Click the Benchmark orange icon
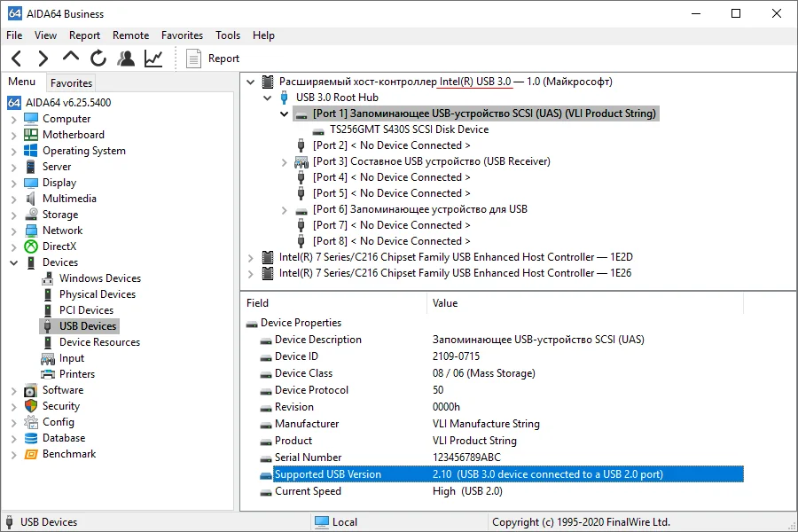Viewport: 798px width, 532px height. point(31,454)
